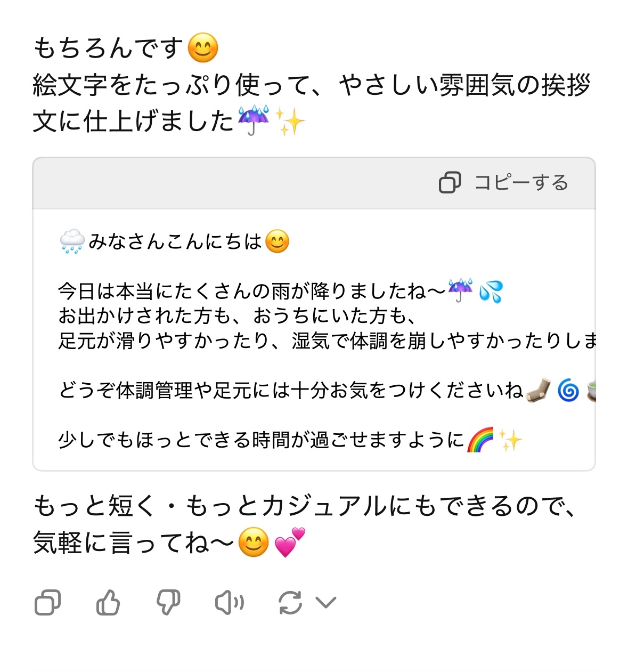Read the response aloud with speaker icon

tap(229, 603)
